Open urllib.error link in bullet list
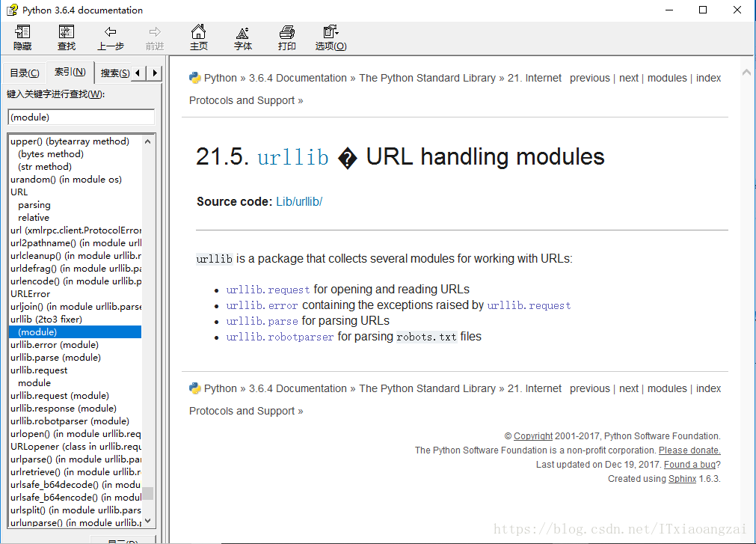756x544 pixels. point(262,305)
